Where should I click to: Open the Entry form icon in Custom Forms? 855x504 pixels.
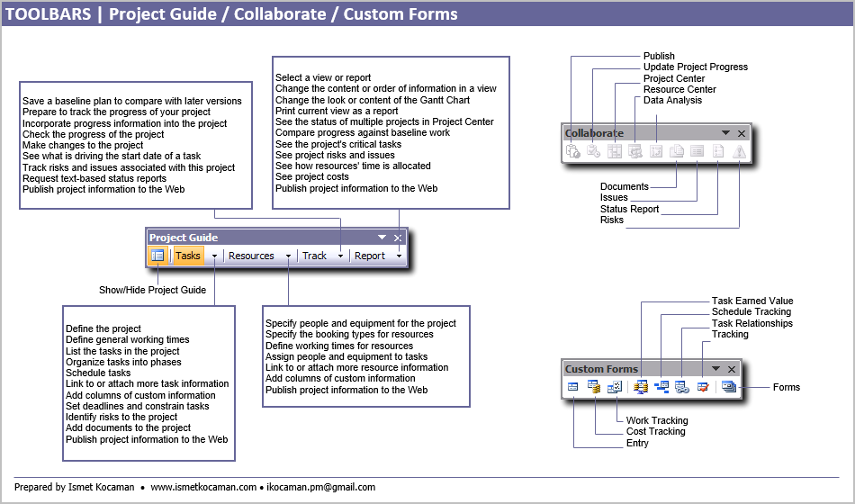pos(573,387)
